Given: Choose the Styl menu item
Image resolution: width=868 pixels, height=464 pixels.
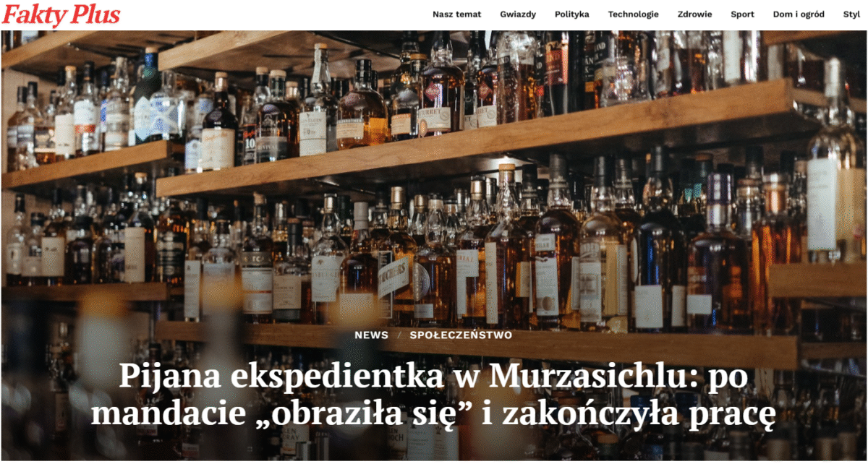Looking at the screenshot, I should click(x=851, y=14).
